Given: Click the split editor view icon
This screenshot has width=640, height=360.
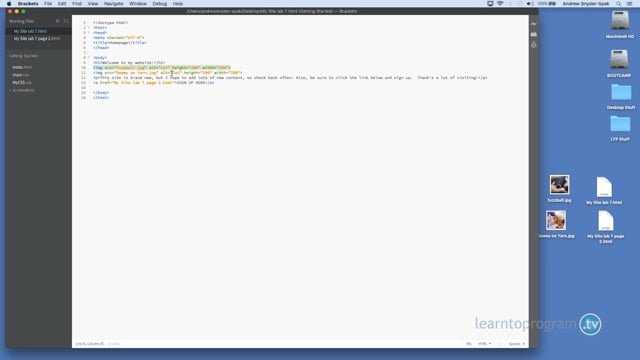Looking at the screenshot, I should click(66, 21).
